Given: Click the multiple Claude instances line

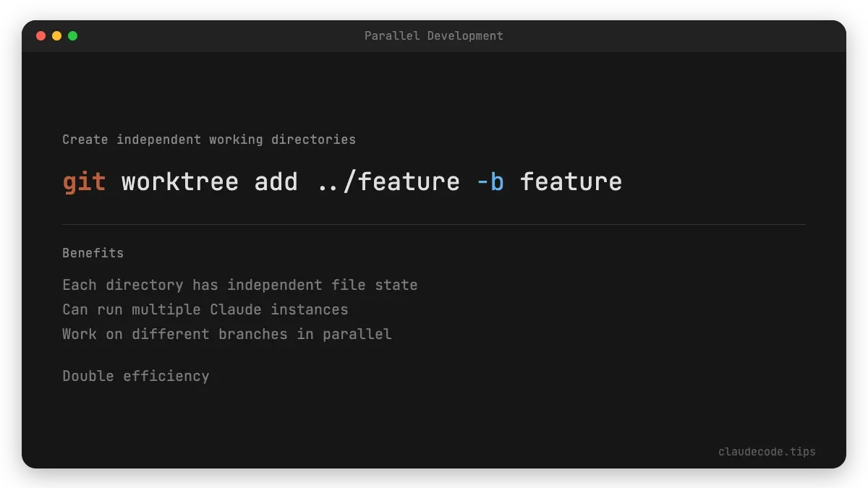Looking at the screenshot, I should point(205,309).
